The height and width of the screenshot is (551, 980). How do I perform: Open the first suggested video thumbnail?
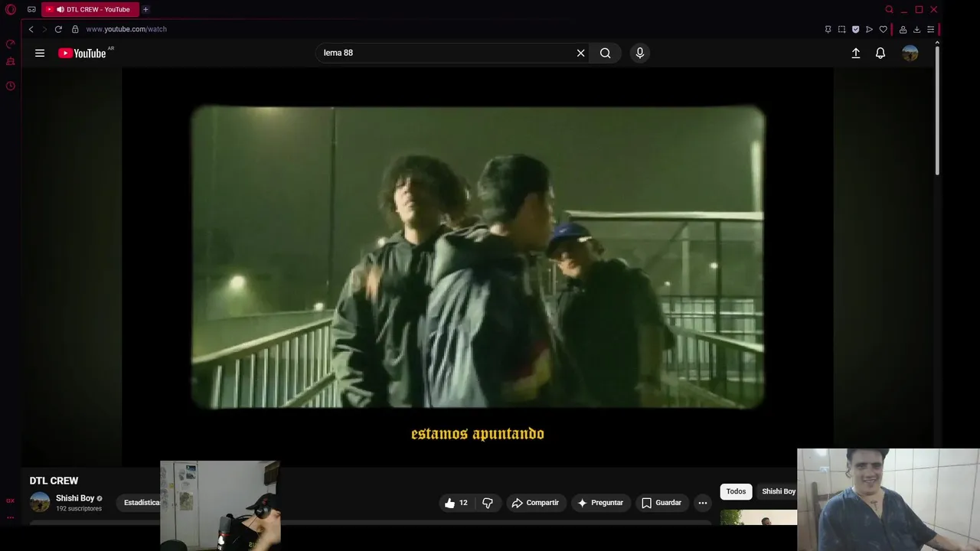759,517
